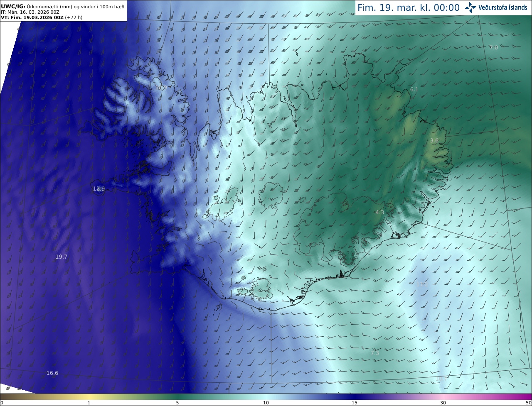Click the '1' label on the color scale

[89, 403]
